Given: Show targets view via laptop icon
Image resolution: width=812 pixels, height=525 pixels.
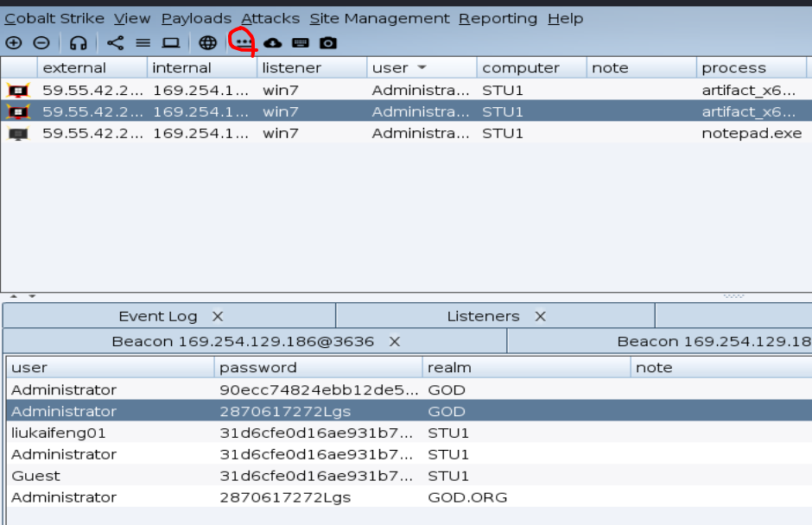Looking at the screenshot, I should coord(171,42).
